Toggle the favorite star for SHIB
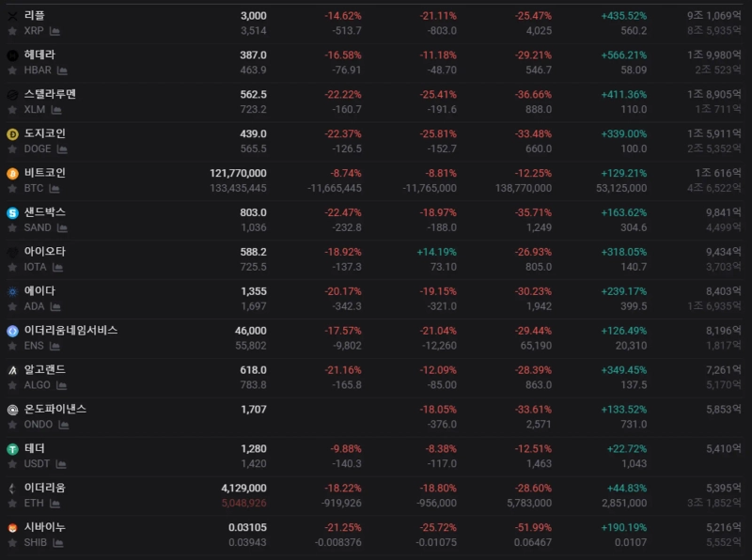The height and width of the screenshot is (560, 752). pyautogui.click(x=12, y=543)
